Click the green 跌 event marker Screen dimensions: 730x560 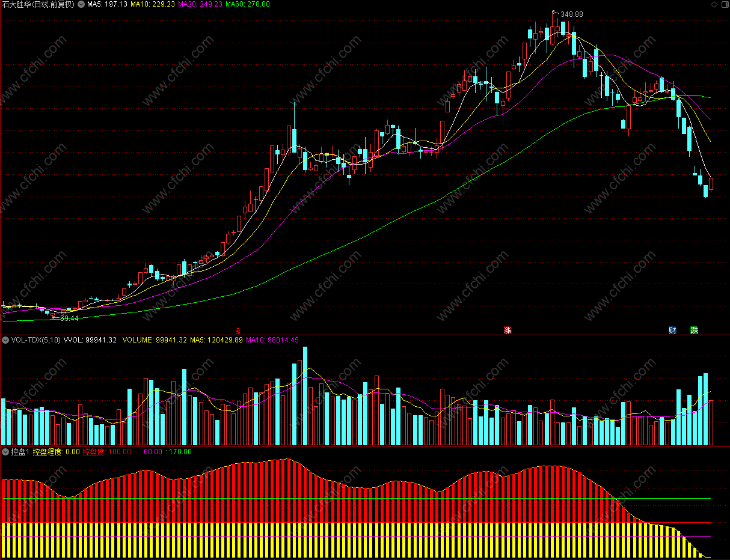point(695,330)
